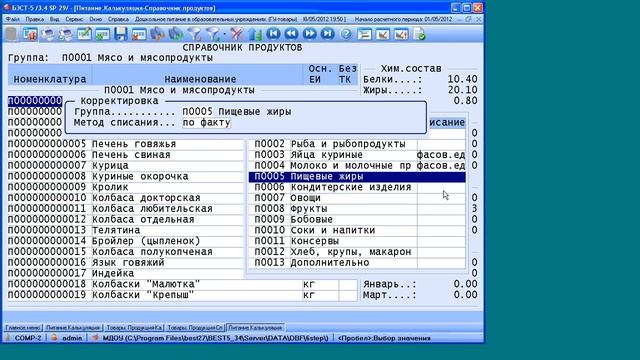Click the document with green checkmark icon
The image size is (640, 360).
tap(419, 34)
